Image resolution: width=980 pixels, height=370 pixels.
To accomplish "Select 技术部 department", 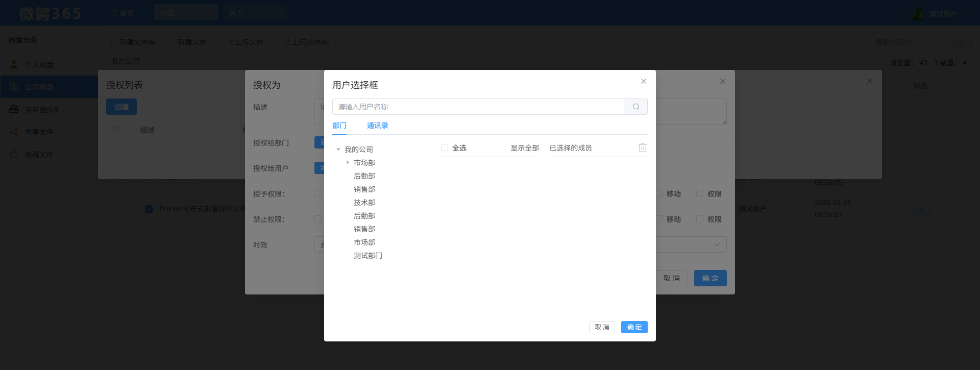I will (x=364, y=203).
